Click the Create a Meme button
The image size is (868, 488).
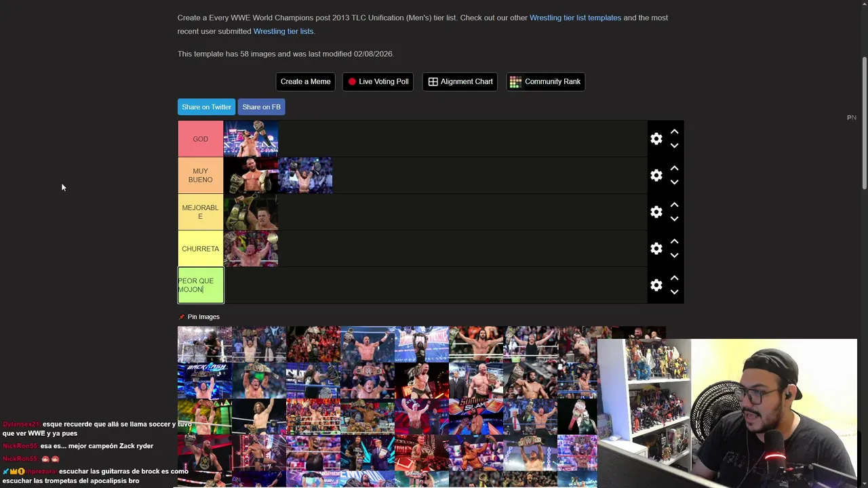point(305,81)
